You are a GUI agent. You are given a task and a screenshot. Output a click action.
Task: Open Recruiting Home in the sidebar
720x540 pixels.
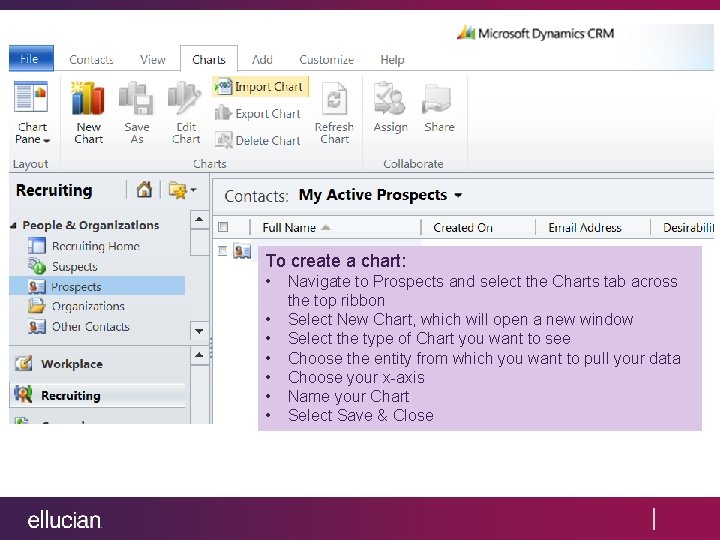tap(96, 246)
